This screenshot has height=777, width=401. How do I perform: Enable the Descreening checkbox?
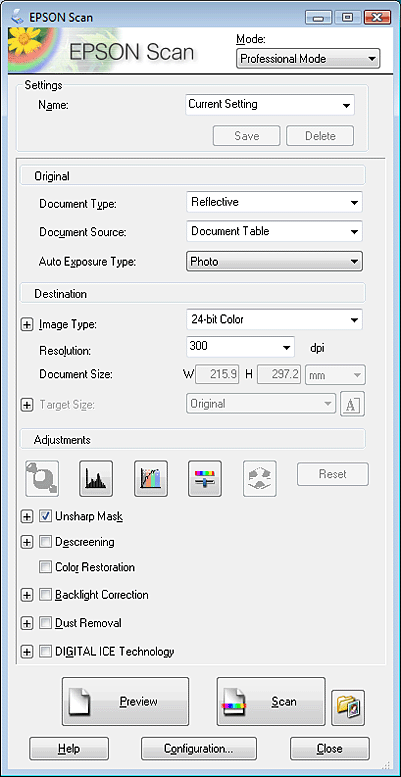pos(45,542)
